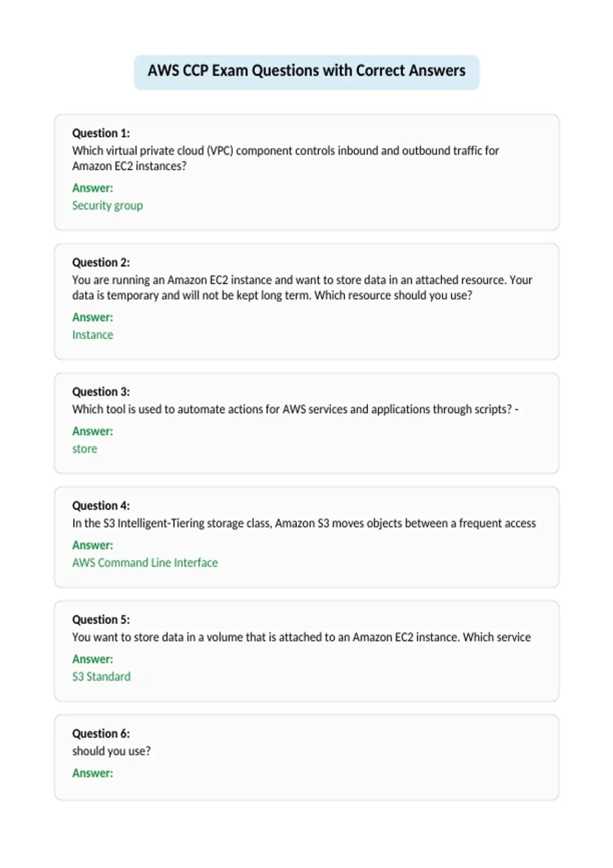Select the Question 5 heading
The width and height of the screenshot is (613, 868).
coord(101,619)
